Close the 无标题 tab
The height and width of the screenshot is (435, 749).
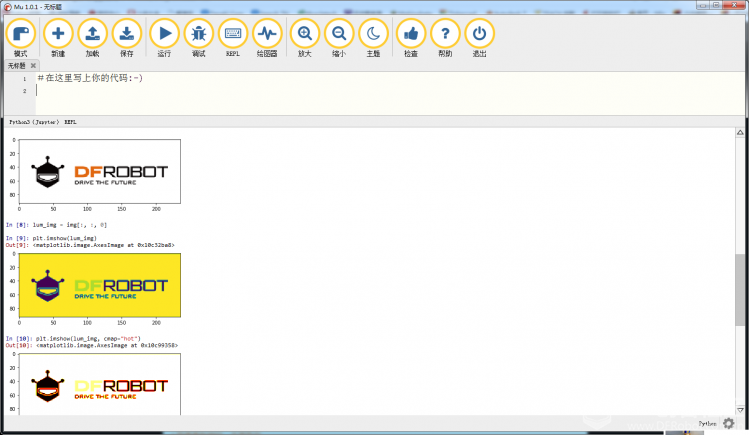tap(33, 65)
